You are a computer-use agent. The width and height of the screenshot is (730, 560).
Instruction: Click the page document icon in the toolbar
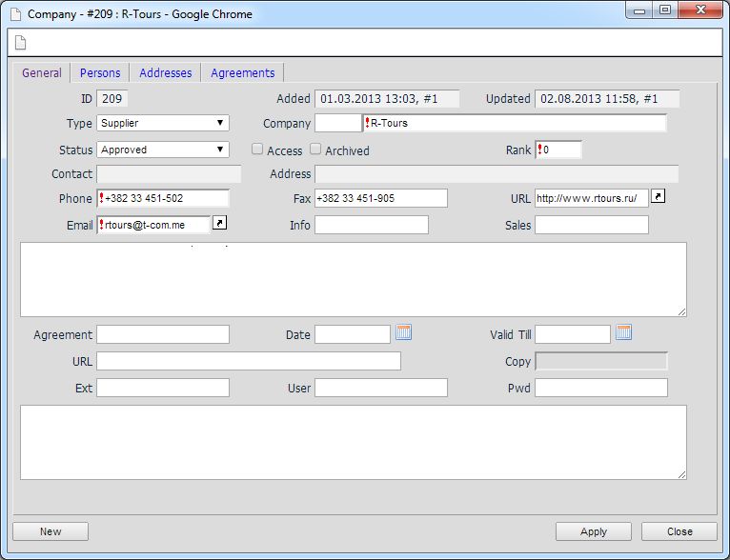coord(20,42)
